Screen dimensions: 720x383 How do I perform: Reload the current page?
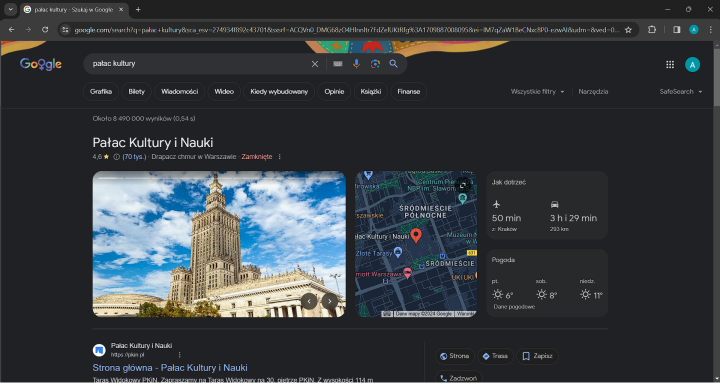tap(45, 29)
